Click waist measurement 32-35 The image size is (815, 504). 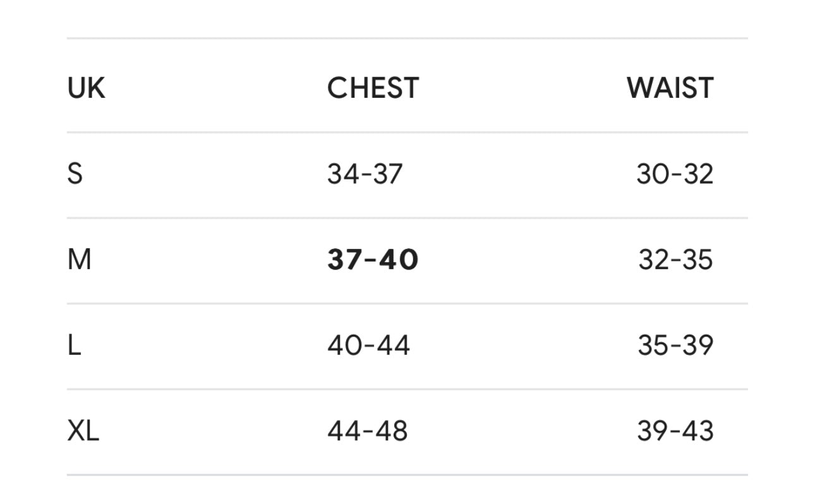[x=675, y=260]
